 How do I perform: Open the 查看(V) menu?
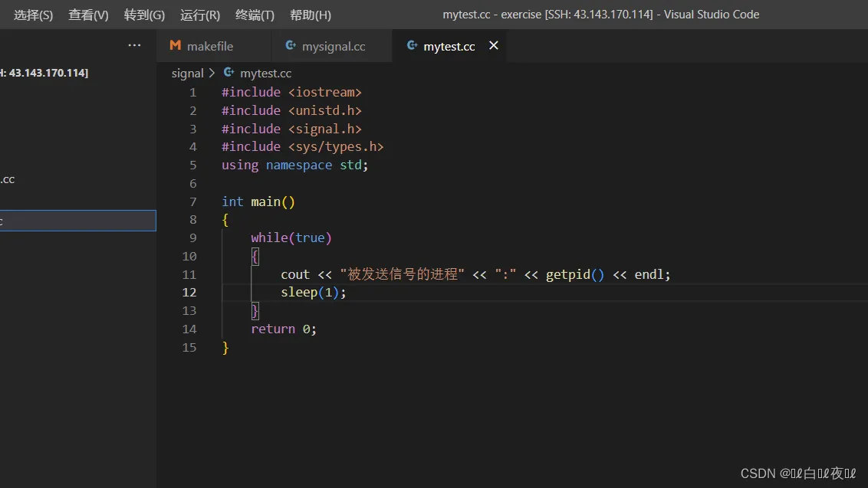(x=88, y=15)
